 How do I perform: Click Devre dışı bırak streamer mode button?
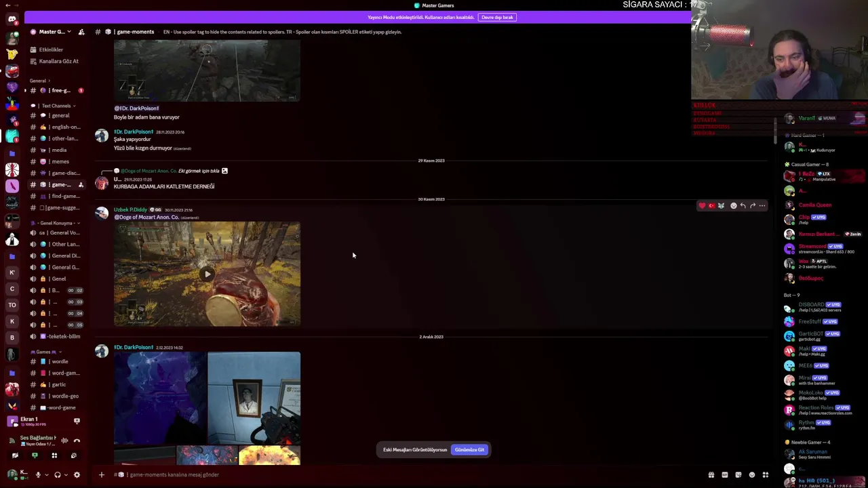pos(497,17)
